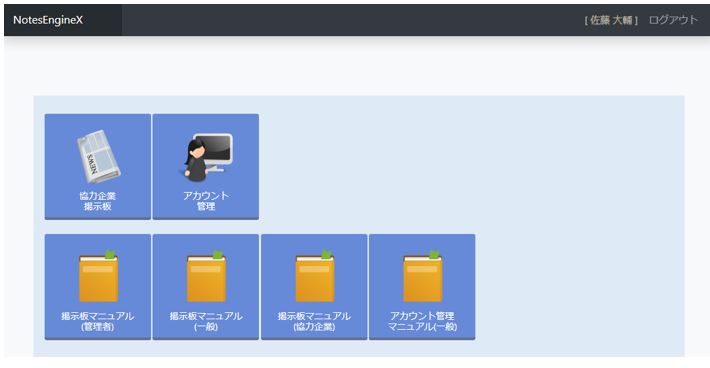The width and height of the screenshot is (710, 368).
Task: Open the 協力企業掲示板 newspaper icon
Action: [98, 157]
